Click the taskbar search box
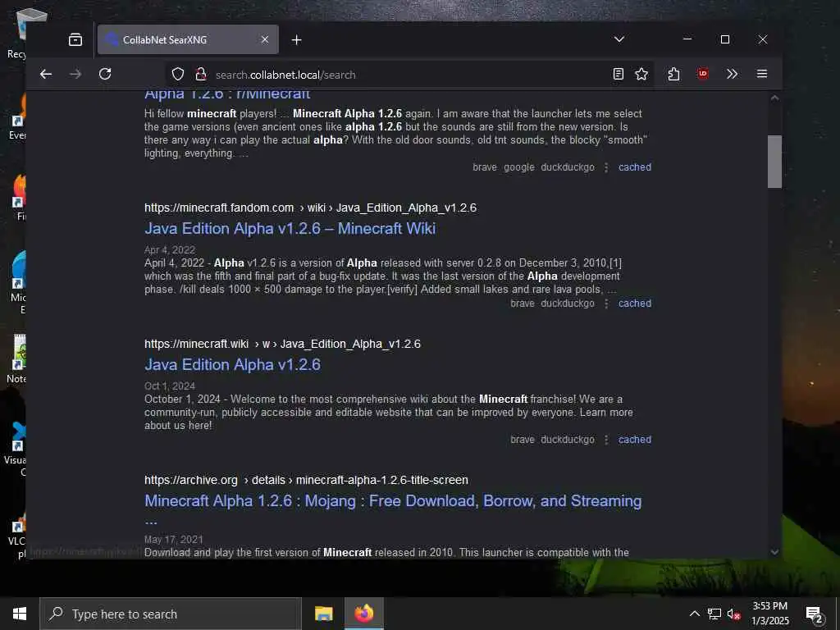This screenshot has width=840, height=630. (x=171, y=614)
